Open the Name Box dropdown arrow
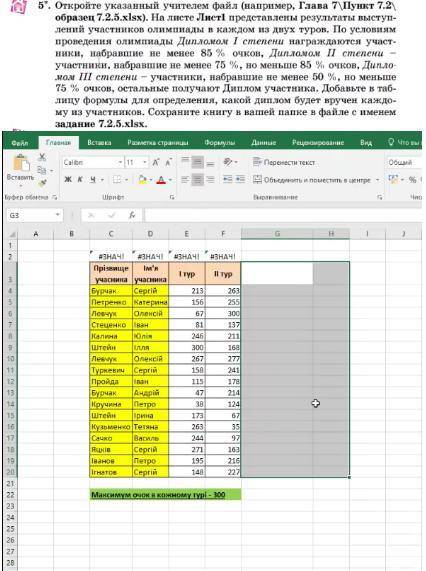Image resolution: width=426 pixels, height=571 pixels. click(58, 215)
